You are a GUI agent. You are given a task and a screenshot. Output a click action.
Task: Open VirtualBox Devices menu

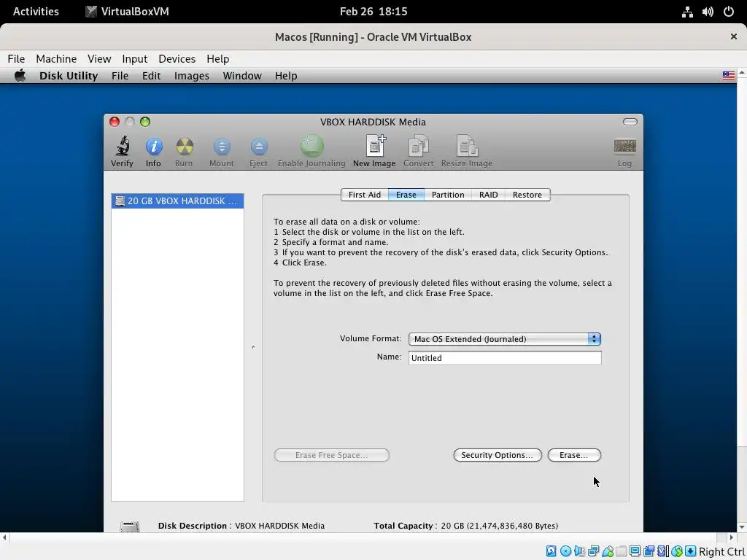click(x=177, y=58)
